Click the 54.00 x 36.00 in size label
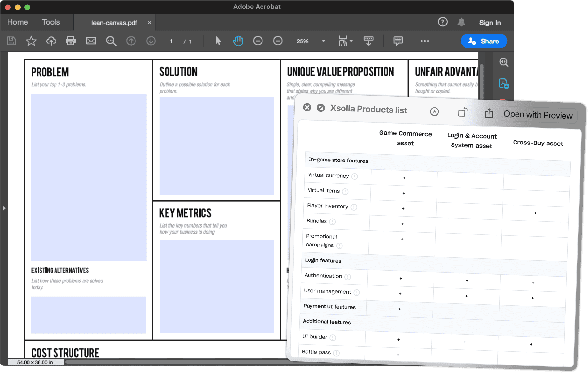The image size is (588, 373). (x=35, y=362)
